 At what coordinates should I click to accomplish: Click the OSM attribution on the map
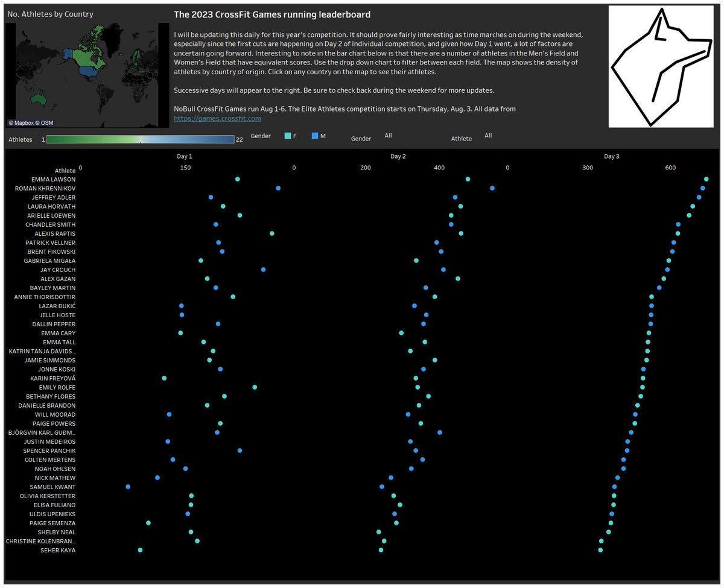[x=44, y=122]
